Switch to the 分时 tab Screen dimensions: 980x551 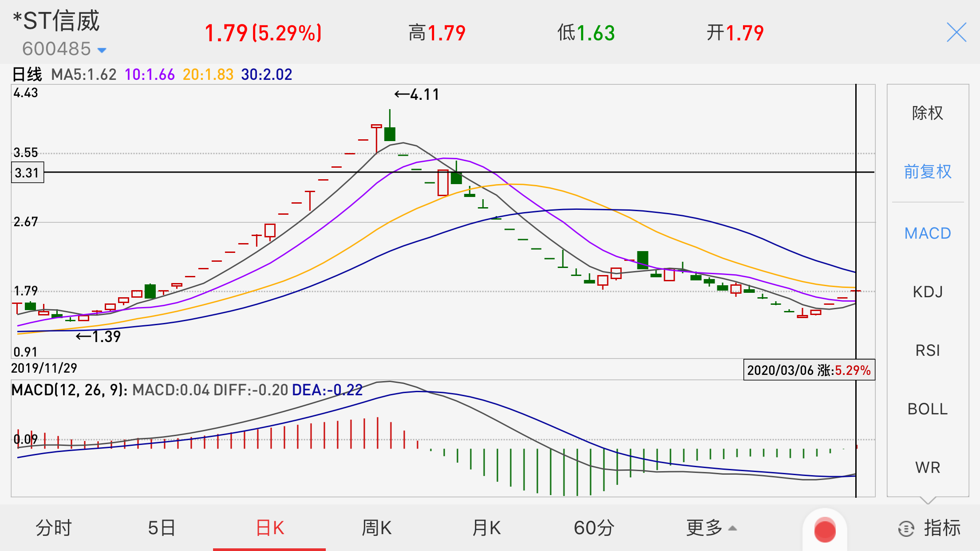pyautogui.click(x=54, y=528)
